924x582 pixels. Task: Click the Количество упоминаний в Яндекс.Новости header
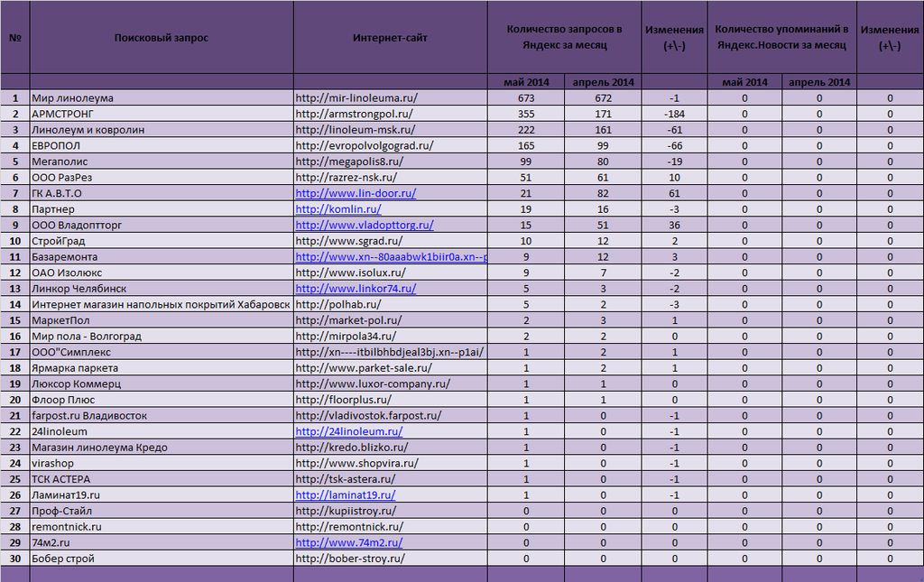[782, 38]
